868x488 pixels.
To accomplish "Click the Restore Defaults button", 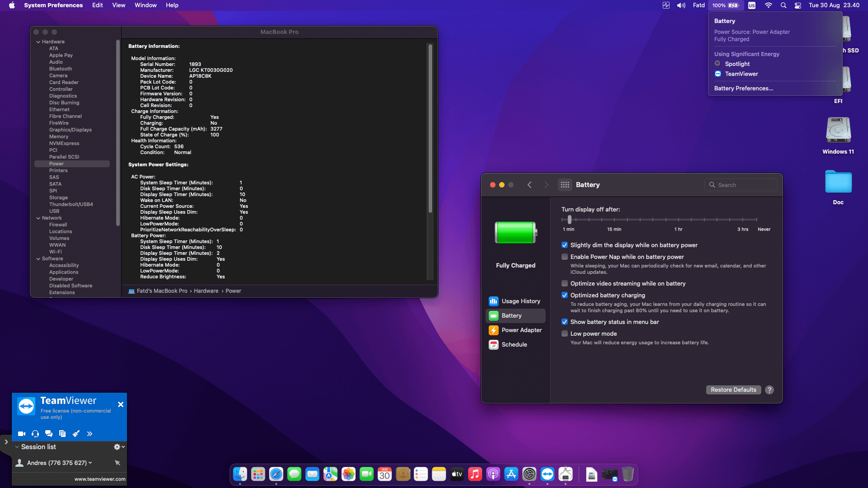I will [x=733, y=390].
